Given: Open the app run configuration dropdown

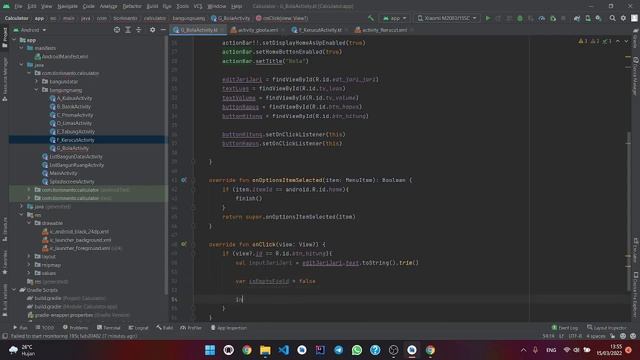Looking at the screenshot, I should coord(395,18).
